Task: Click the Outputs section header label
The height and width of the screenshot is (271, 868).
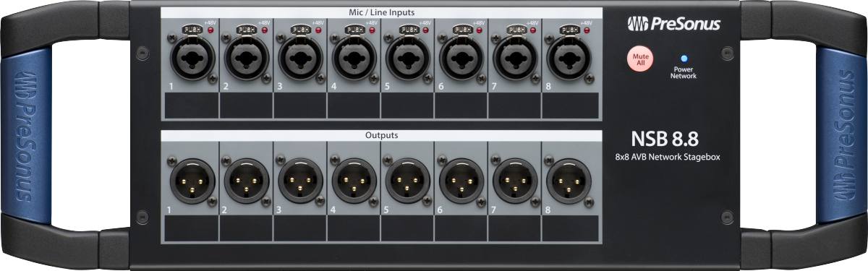Action: [382, 134]
